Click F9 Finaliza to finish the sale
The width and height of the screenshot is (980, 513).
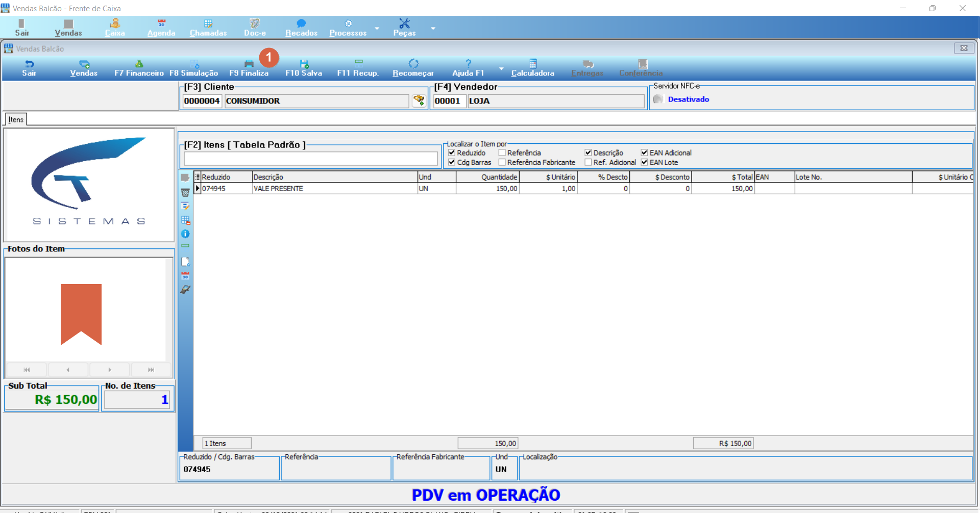tap(249, 68)
